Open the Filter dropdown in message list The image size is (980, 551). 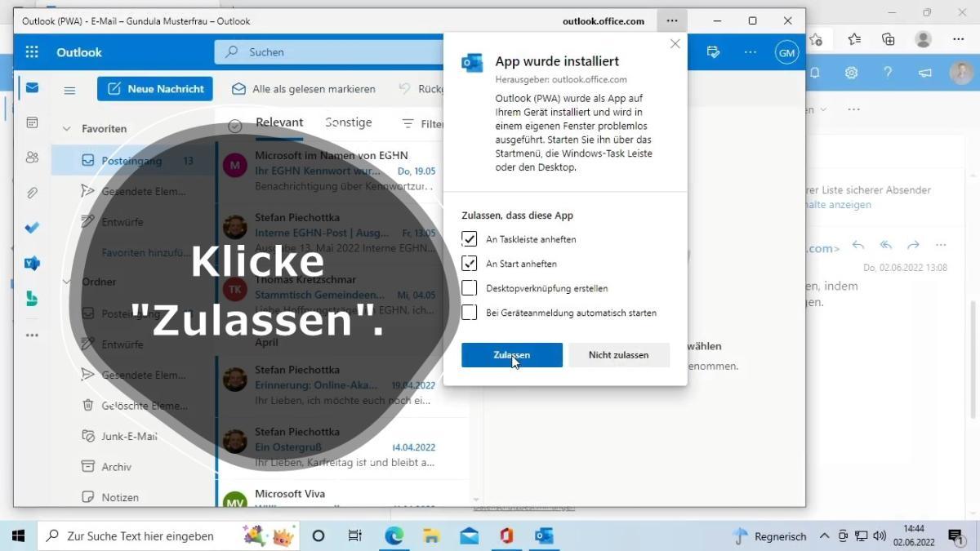(x=423, y=124)
